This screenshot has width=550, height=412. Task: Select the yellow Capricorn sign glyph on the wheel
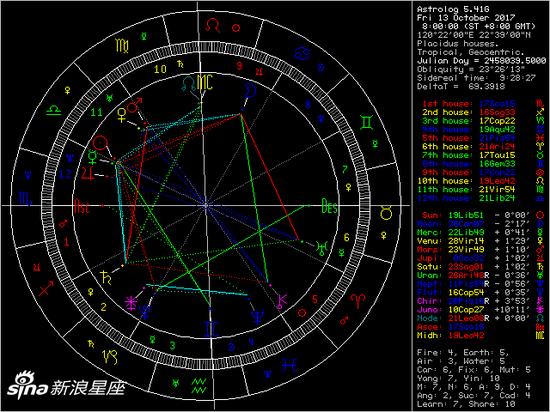point(110,356)
